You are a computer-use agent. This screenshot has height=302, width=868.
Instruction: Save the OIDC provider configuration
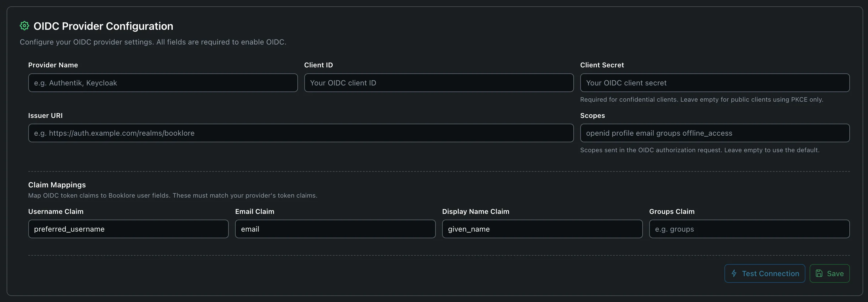click(829, 273)
